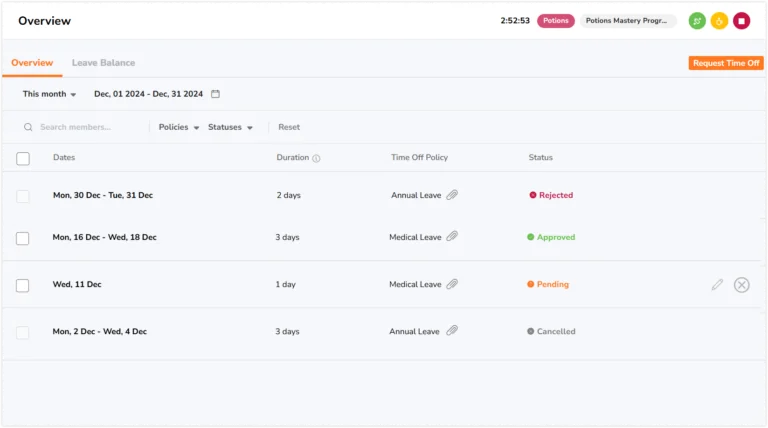Viewport: 768px width, 428px height.
Task: Click the Potions project tag
Action: [x=555, y=21]
